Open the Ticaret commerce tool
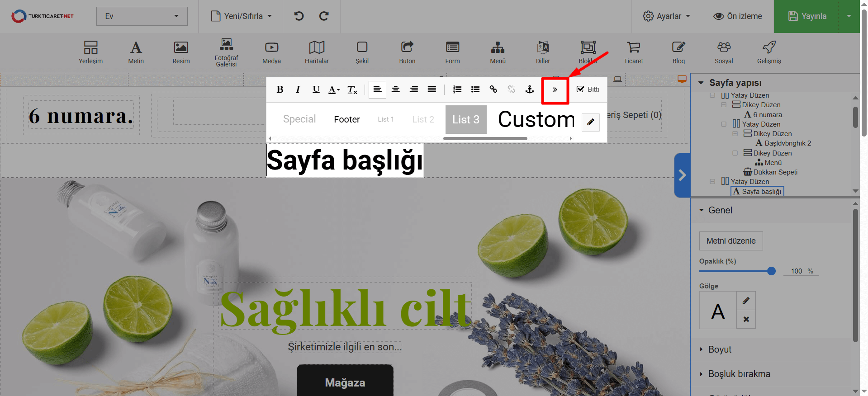The width and height of the screenshot is (868, 396). pyautogui.click(x=633, y=52)
